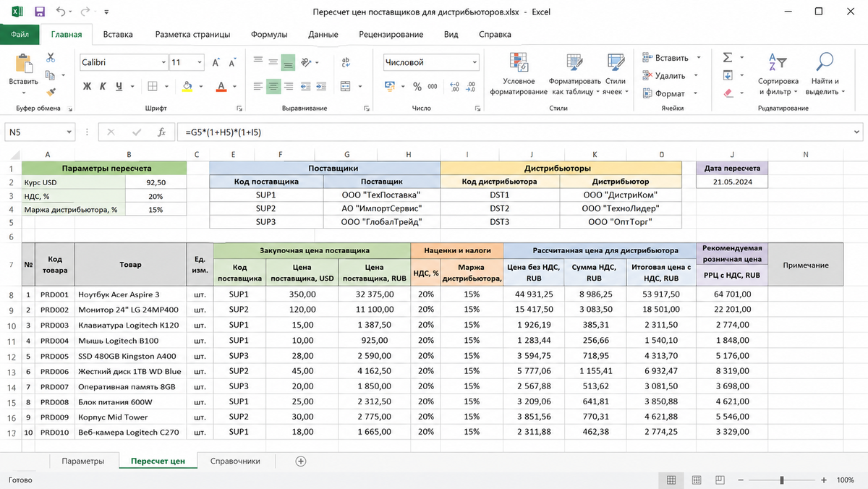This screenshot has width=868, height=489.
Task: Switch to the Данные ribbon tab
Action: (323, 34)
